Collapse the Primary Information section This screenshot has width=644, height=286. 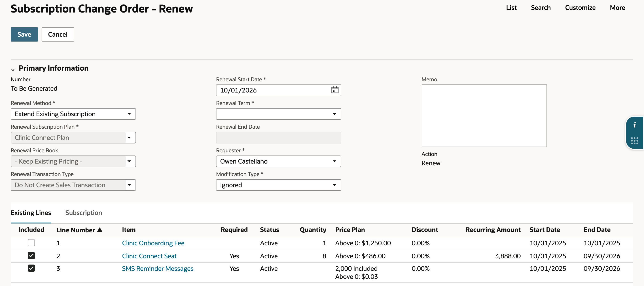(13, 70)
